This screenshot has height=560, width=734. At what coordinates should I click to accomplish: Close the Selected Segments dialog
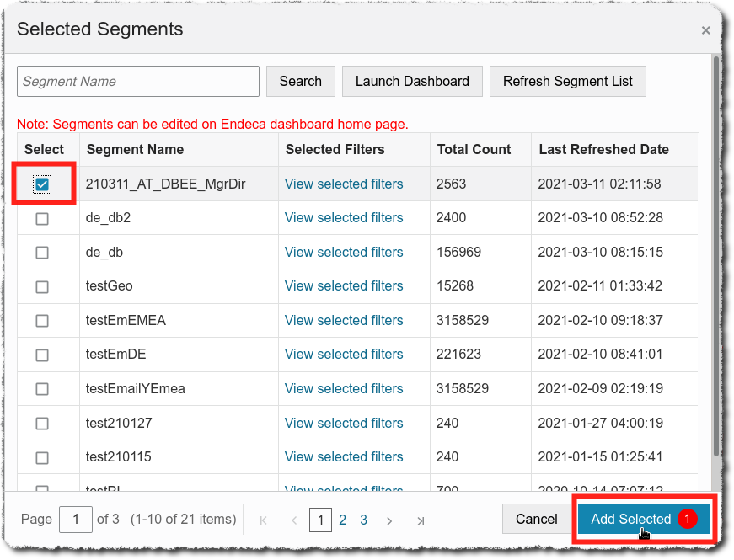pos(705,30)
